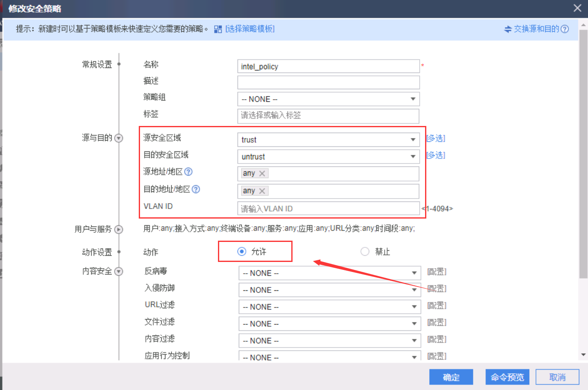
Task: Select the 允许 action radio button
Action: pyautogui.click(x=242, y=252)
